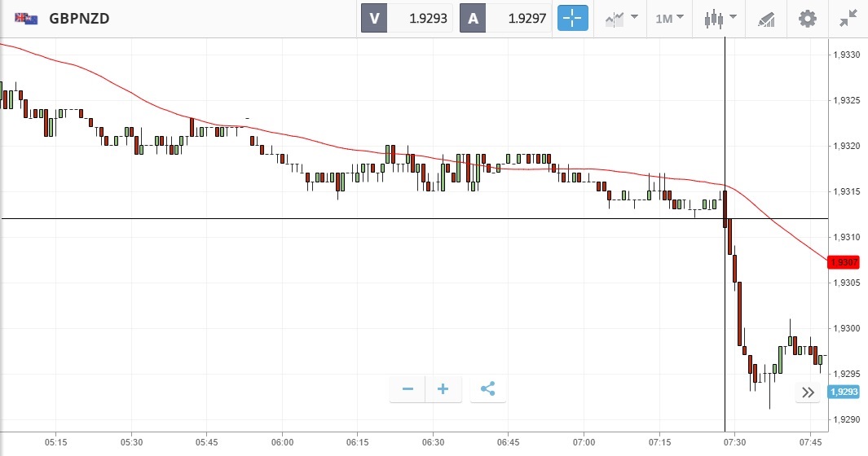
Task: Click the V sell price 1.9293 button
Action: [408, 18]
